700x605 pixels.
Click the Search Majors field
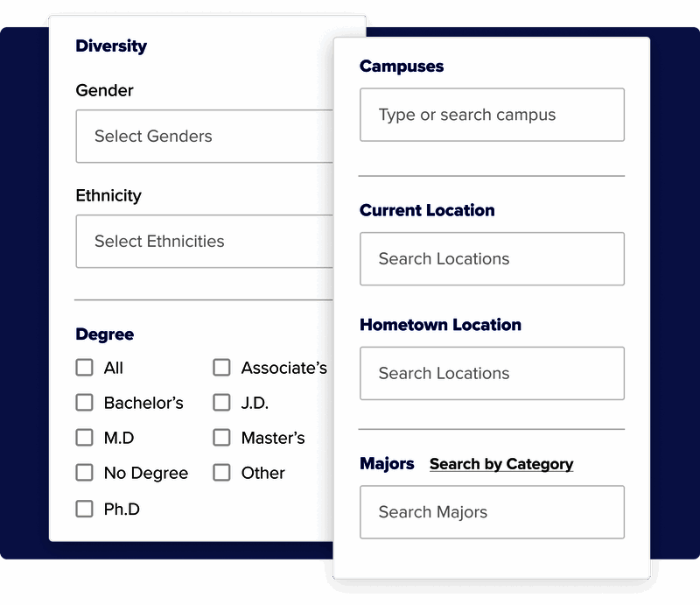(x=492, y=512)
